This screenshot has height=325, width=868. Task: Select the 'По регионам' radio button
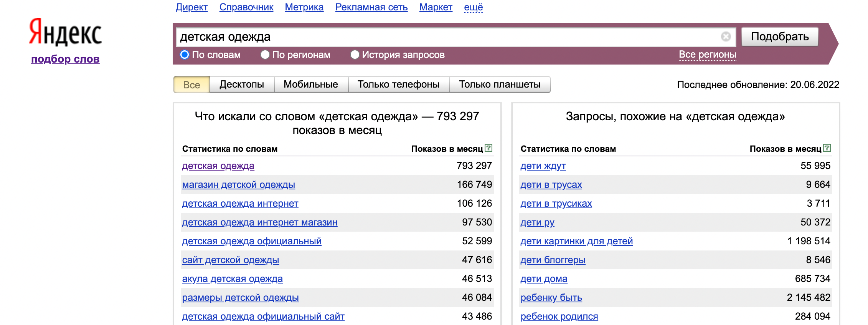[x=265, y=55]
